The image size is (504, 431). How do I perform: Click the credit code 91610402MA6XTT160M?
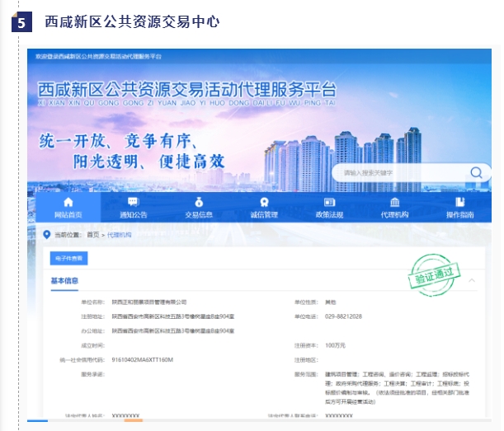click(x=143, y=359)
